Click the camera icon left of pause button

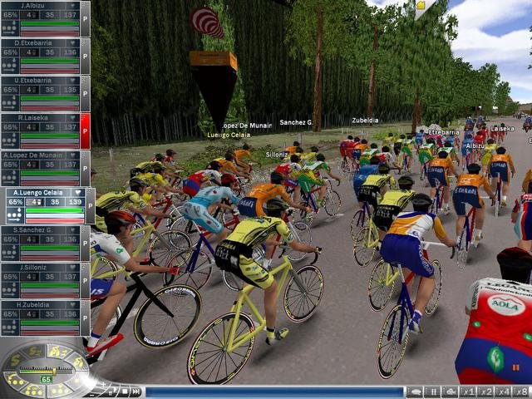coord(414,392)
